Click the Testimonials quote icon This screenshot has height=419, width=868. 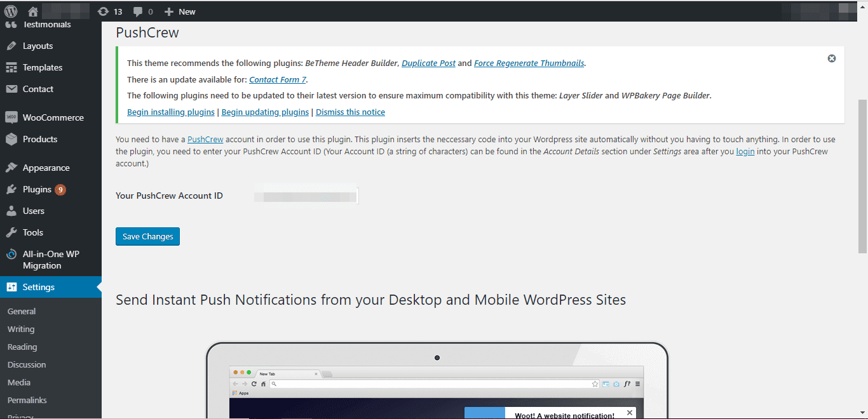tap(11, 25)
